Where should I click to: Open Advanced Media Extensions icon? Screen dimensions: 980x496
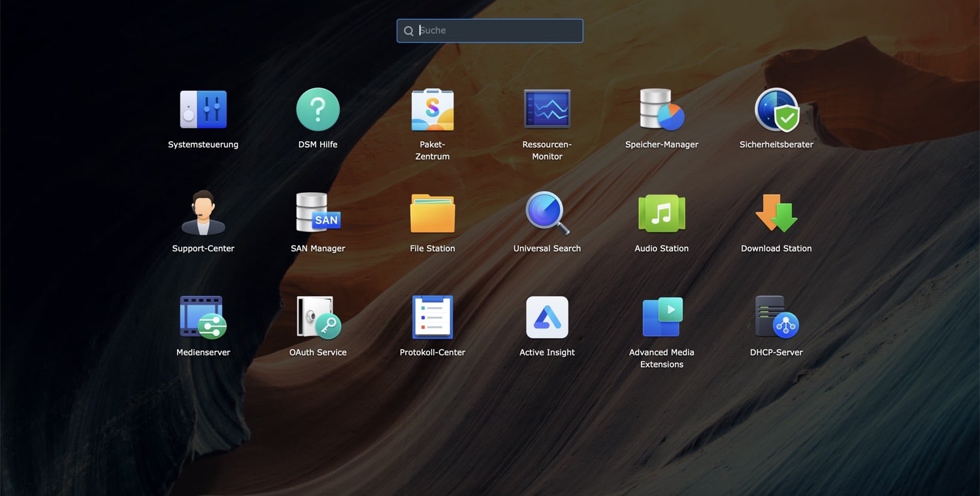coord(662,318)
